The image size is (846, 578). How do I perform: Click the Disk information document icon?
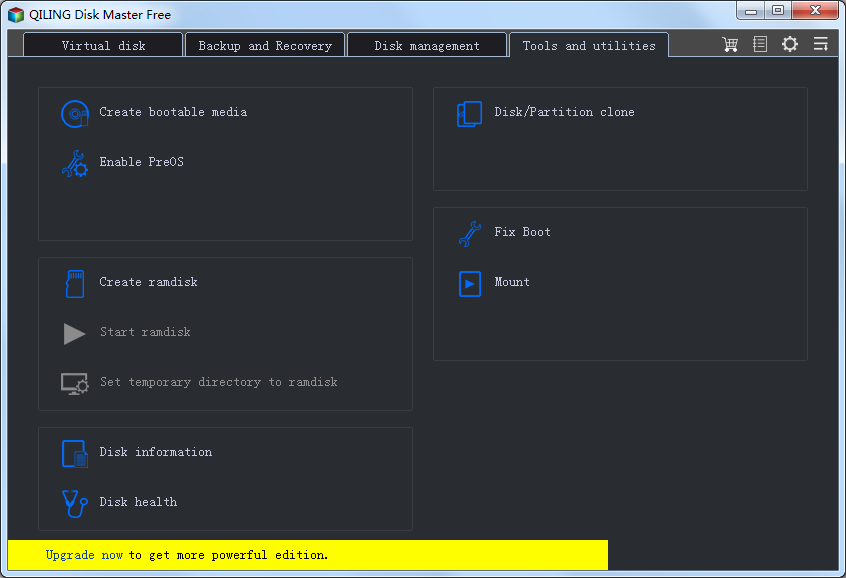[74, 454]
